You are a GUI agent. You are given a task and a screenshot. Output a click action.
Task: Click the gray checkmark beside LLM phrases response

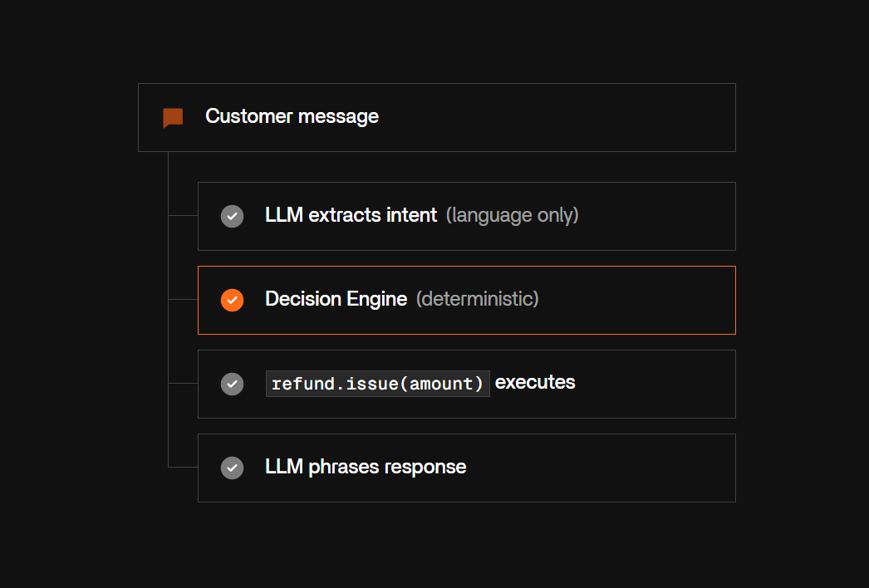[x=233, y=468]
